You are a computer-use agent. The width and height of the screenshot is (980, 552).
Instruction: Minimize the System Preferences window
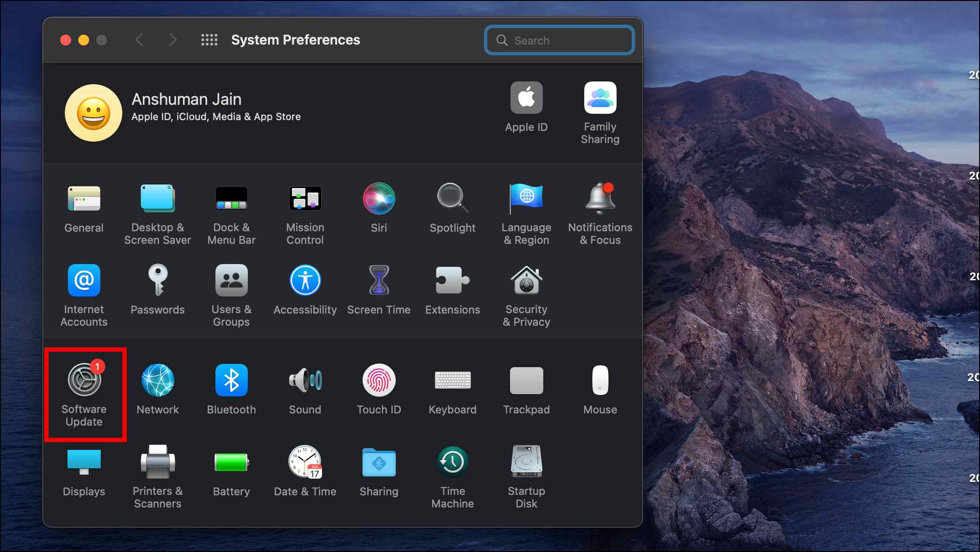point(84,40)
